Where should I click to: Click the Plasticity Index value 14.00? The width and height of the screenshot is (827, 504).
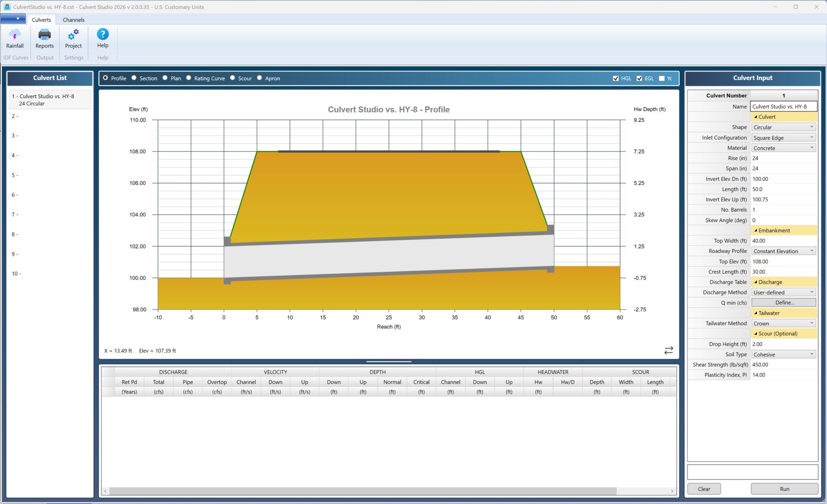(783, 375)
